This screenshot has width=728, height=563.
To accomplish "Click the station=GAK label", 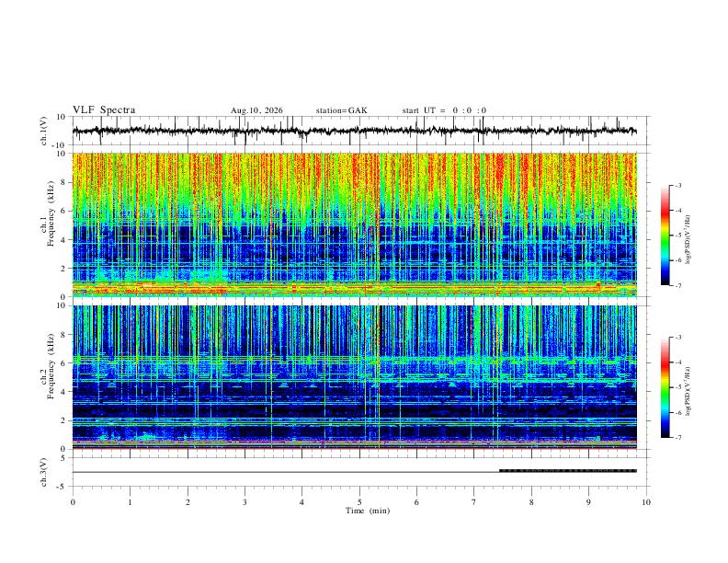I will pos(341,110).
